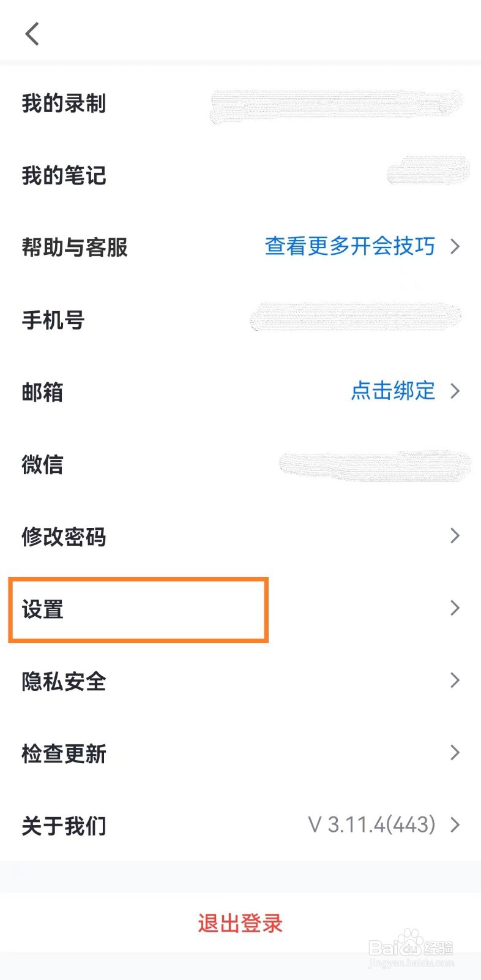Tap 查看更多开会技巧 link
The height and width of the screenshot is (980, 481).
(349, 247)
